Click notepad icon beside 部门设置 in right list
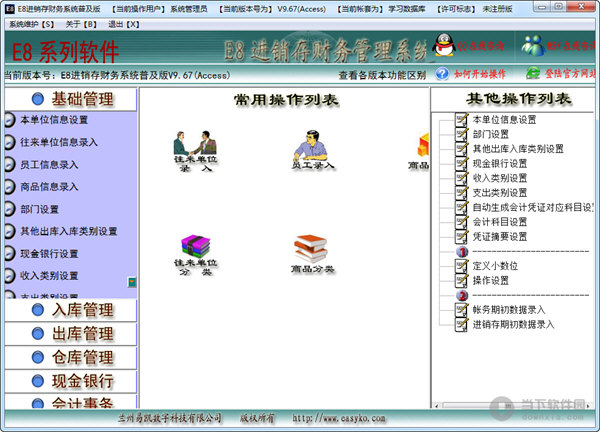600x432 pixels. (x=461, y=134)
